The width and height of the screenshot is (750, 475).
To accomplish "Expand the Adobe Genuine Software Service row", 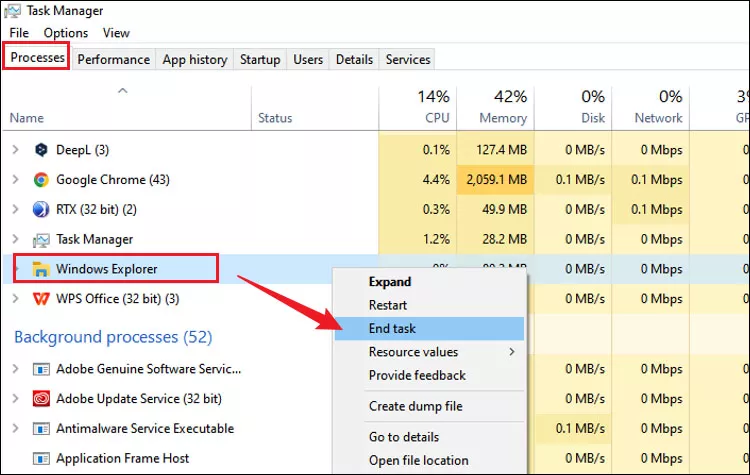I will click(15, 369).
